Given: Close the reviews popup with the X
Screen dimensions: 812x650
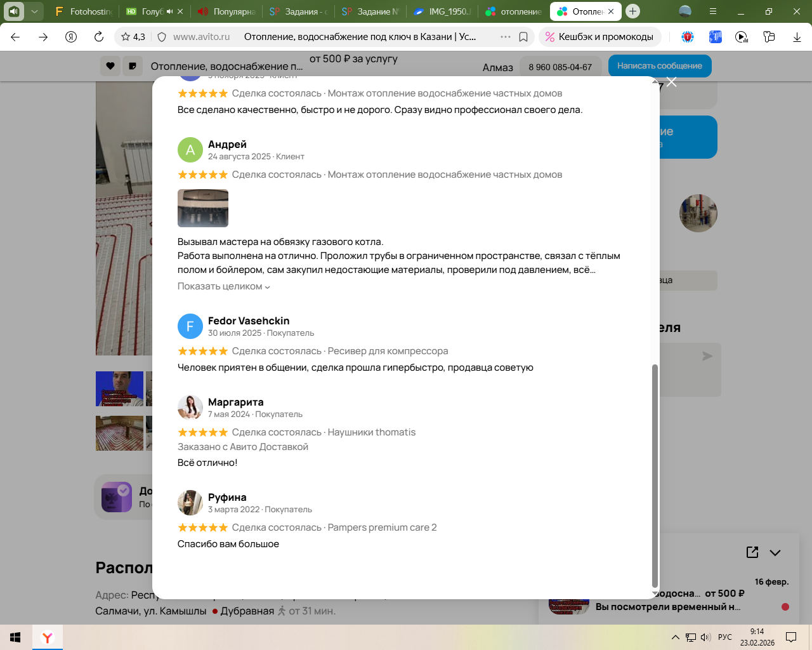Looking at the screenshot, I should pos(672,82).
